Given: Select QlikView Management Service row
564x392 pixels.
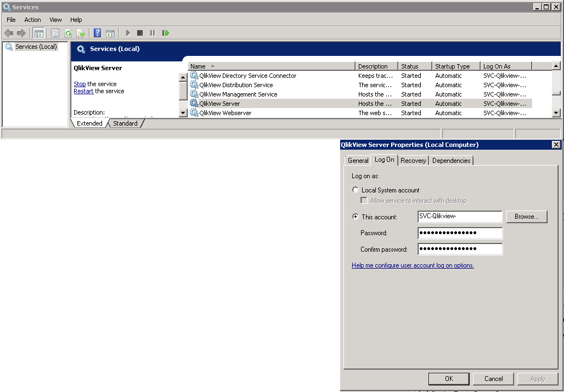Looking at the screenshot, I should pos(361,94).
